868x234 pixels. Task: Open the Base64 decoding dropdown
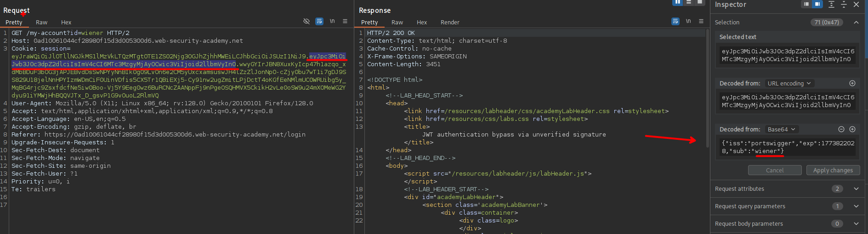[781, 129]
